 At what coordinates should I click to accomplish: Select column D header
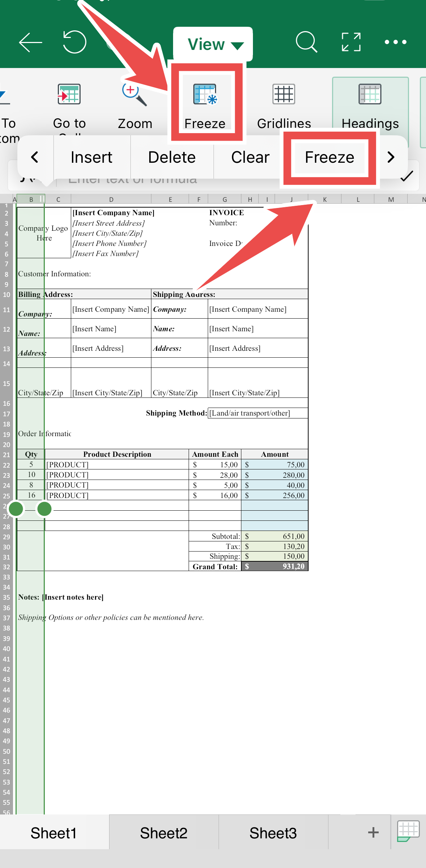tap(111, 199)
